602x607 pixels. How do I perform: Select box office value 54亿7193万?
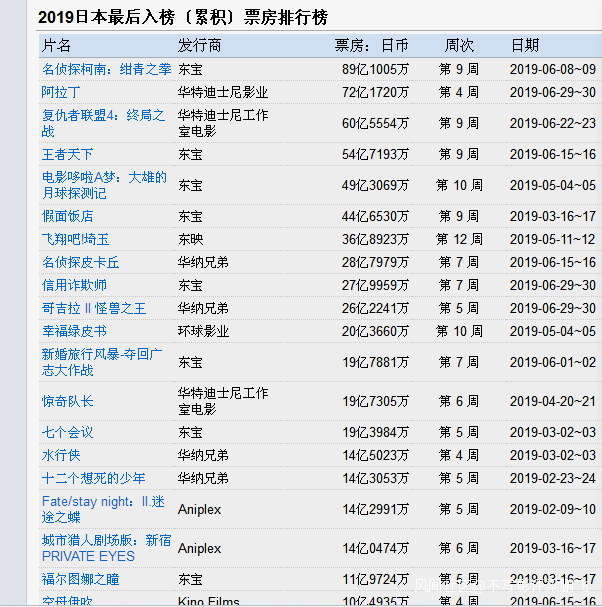(375, 154)
